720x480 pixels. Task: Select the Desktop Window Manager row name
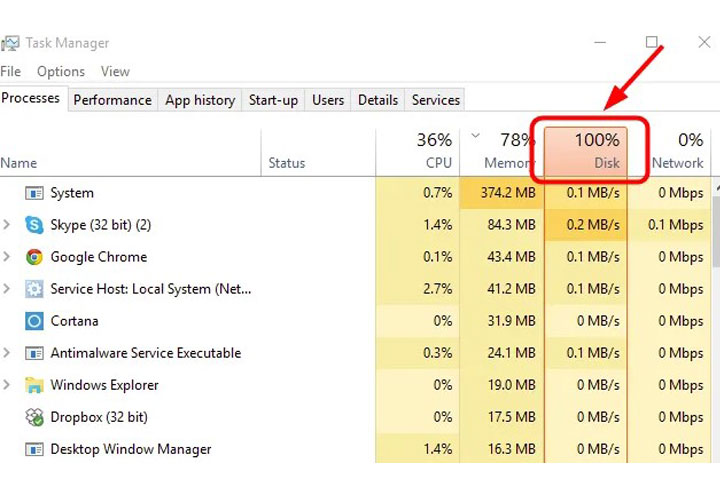131,449
